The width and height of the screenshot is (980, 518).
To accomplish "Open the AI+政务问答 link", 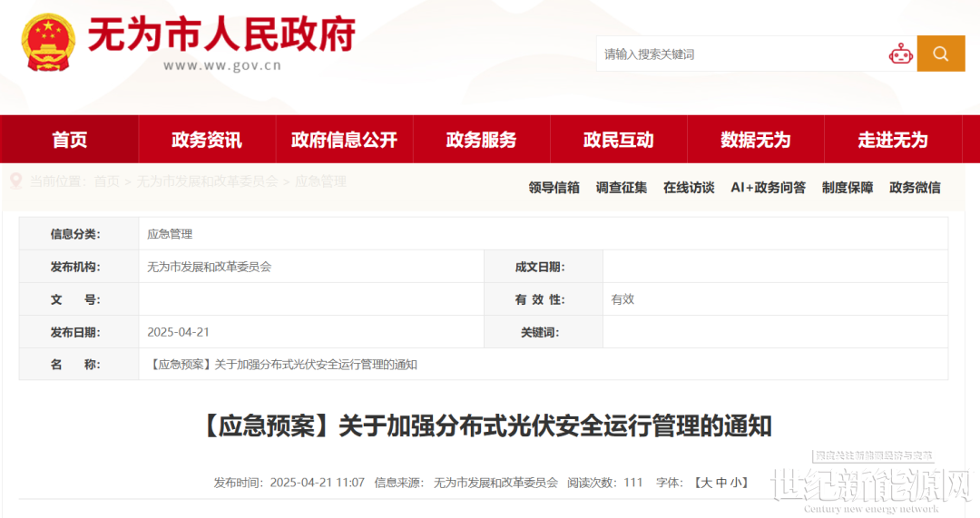I will click(x=768, y=188).
